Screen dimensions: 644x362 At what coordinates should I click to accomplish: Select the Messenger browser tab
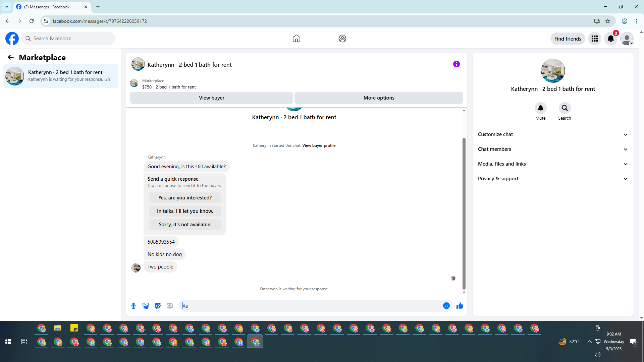click(52, 7)
